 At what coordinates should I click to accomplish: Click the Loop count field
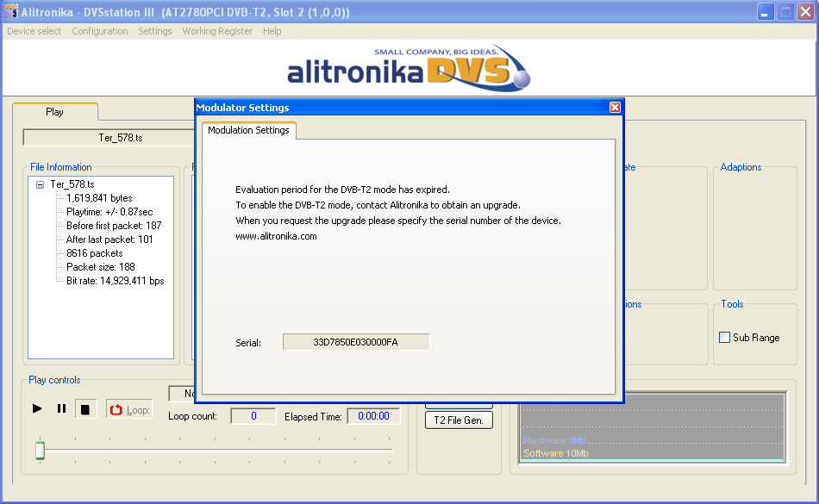tap(253, 416)
